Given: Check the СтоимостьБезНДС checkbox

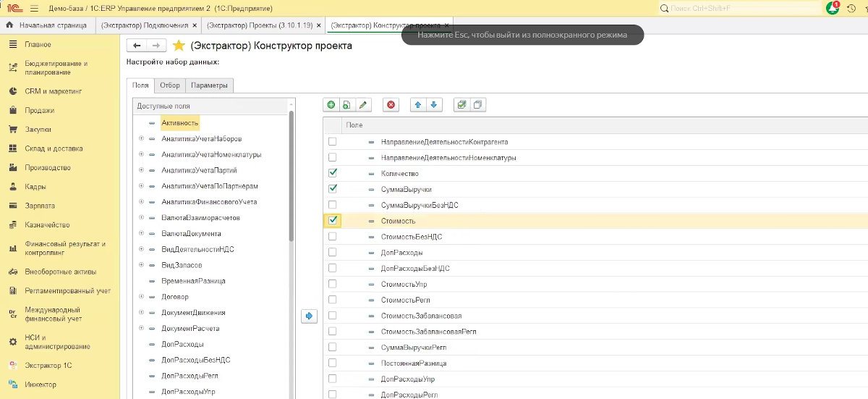Looking at the screenshot, I should (333, 236).
